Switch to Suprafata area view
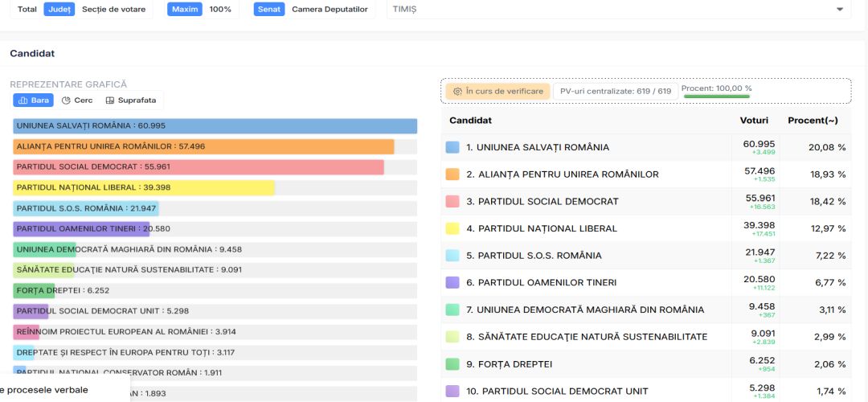The image size is (868, 402). point(131,100)
